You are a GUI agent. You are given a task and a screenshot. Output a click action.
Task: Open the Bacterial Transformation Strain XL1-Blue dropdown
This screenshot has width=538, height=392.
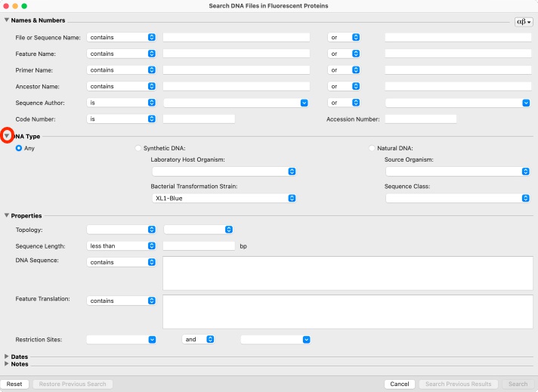point(224,198)
